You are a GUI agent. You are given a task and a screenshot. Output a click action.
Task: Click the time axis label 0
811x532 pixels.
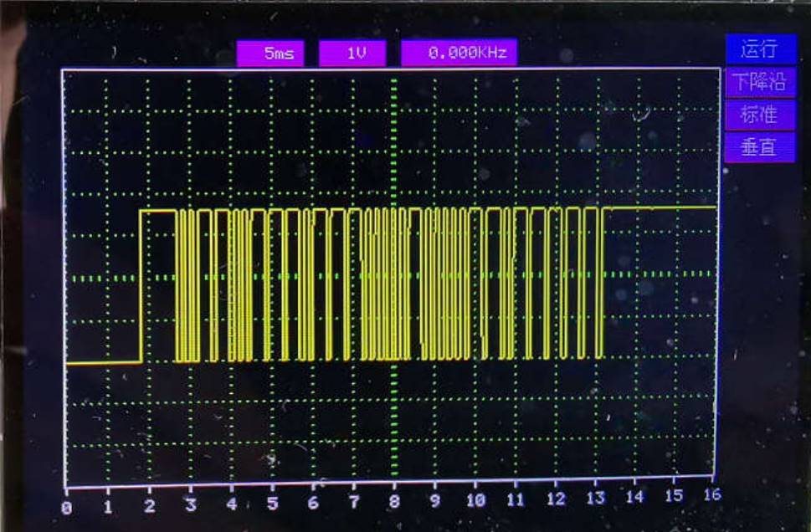67,507
